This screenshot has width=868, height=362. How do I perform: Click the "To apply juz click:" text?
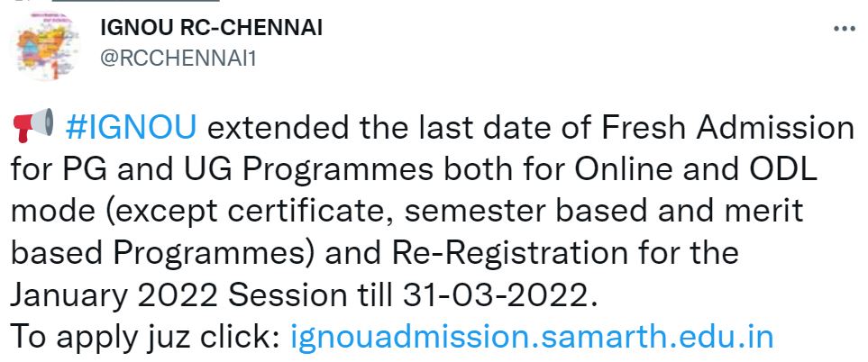tap(145, 337)
